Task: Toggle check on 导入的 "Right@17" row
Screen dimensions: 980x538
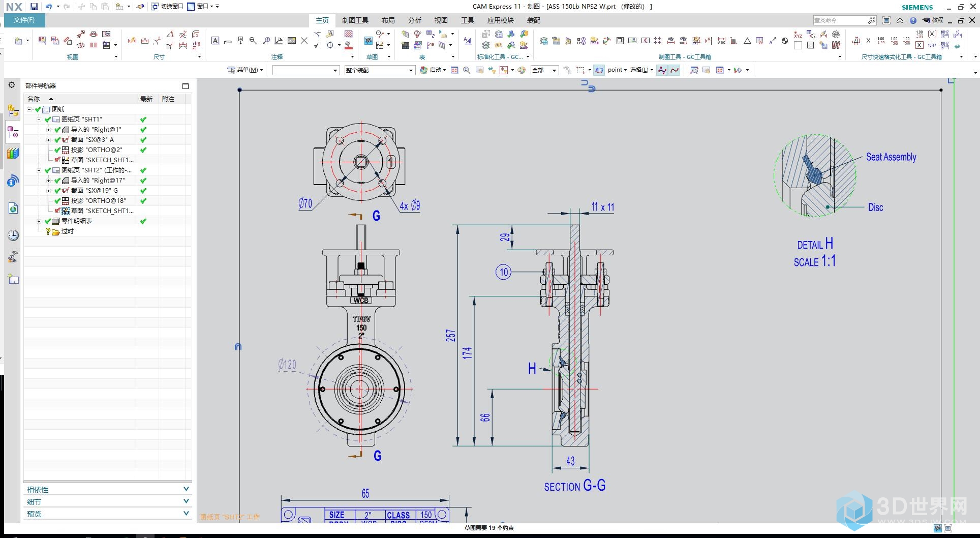Action: point(57,181)
